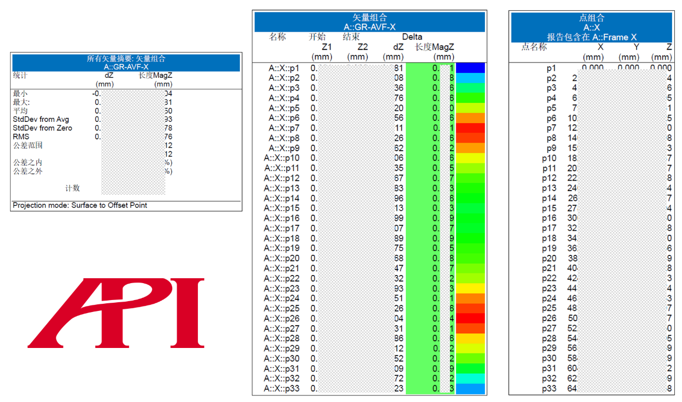Click the A::X point group header
The height and width of the screenshot is (402, 682).
[592, 27]
